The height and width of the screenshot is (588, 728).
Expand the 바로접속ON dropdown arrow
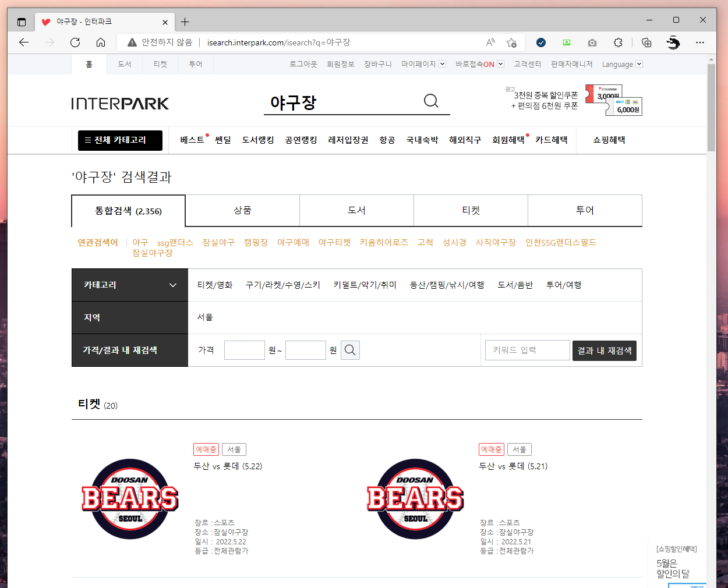(500, 64)
